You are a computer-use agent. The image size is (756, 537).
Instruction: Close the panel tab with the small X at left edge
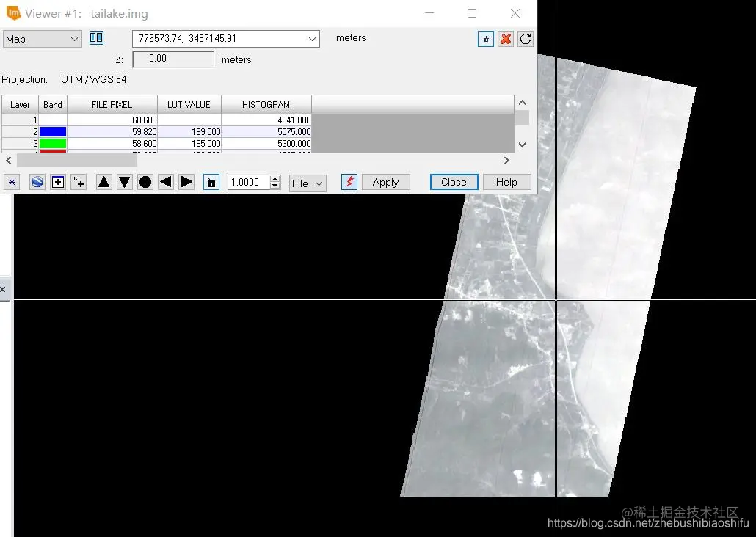pyautogui.click(x=3, y=289)
